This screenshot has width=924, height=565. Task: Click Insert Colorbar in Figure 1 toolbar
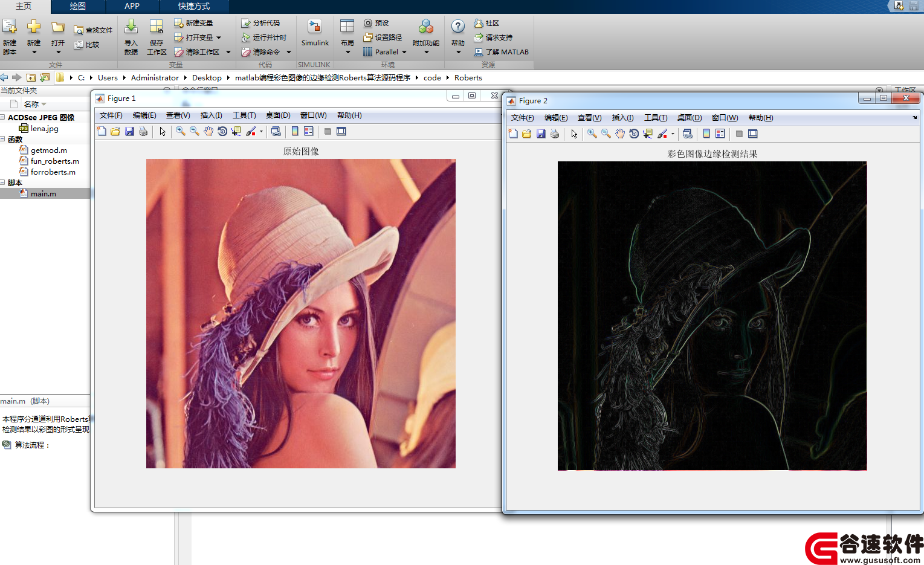point(295,131)
